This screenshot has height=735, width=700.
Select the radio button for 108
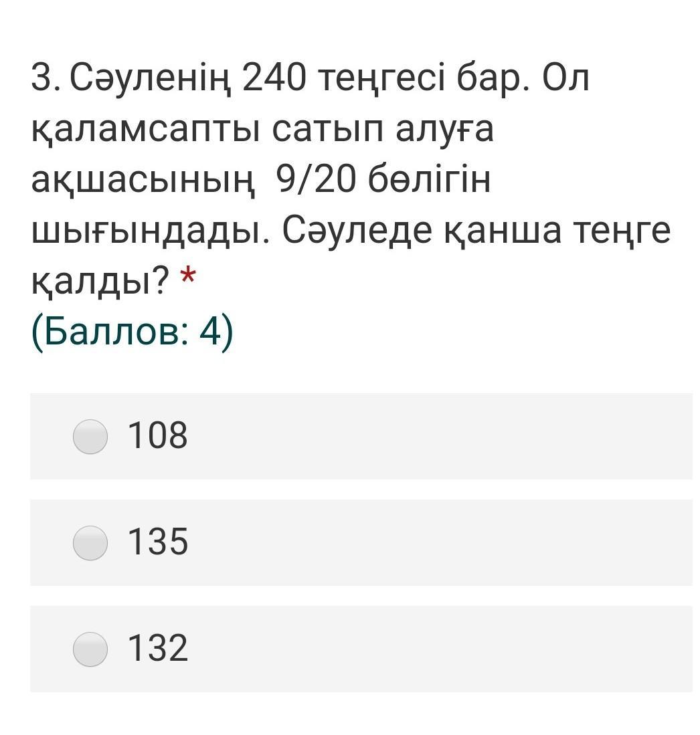tap(90, 437)
